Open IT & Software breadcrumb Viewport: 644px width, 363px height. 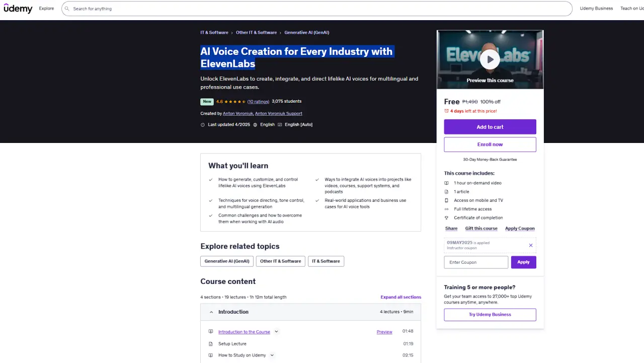(214, 33)
